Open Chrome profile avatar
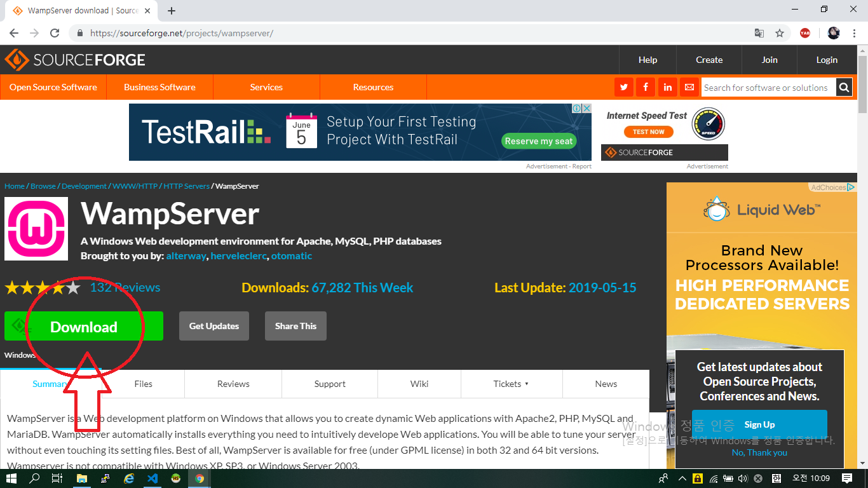The image size is (868, 488). coord(834,33)
